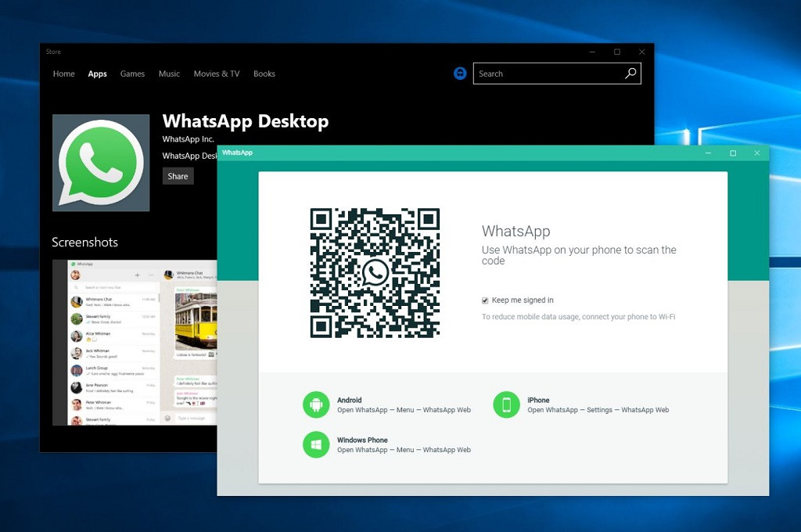The image size is (801, 532).
Task: Close the WhatsApp window
Action: pyautogui.click(x=756, y=153)
